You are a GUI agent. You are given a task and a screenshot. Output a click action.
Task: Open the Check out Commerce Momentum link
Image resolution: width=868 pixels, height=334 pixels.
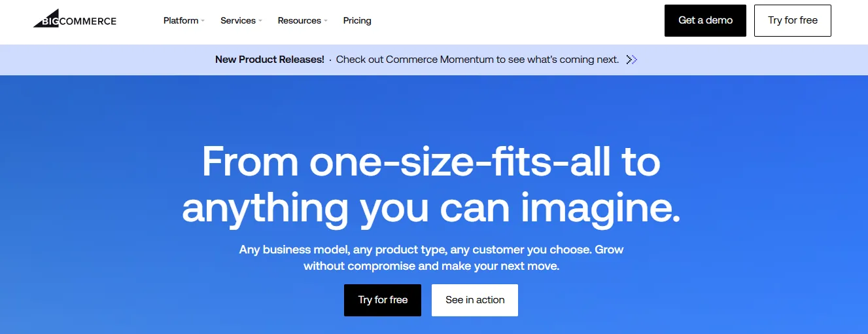(x=477, y=60)
